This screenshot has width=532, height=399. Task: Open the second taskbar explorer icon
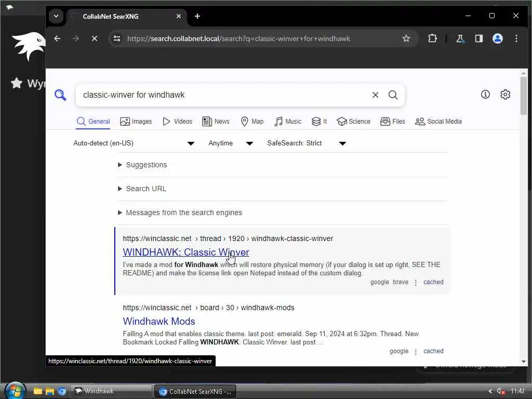(50, 391)
